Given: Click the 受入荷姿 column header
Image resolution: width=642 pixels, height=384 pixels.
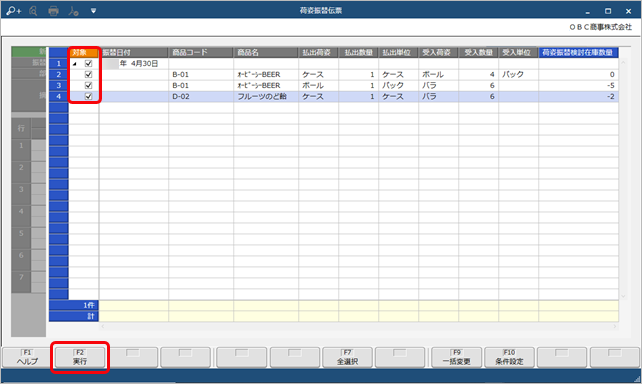Looking at the screenshot, I should [439, 52].
